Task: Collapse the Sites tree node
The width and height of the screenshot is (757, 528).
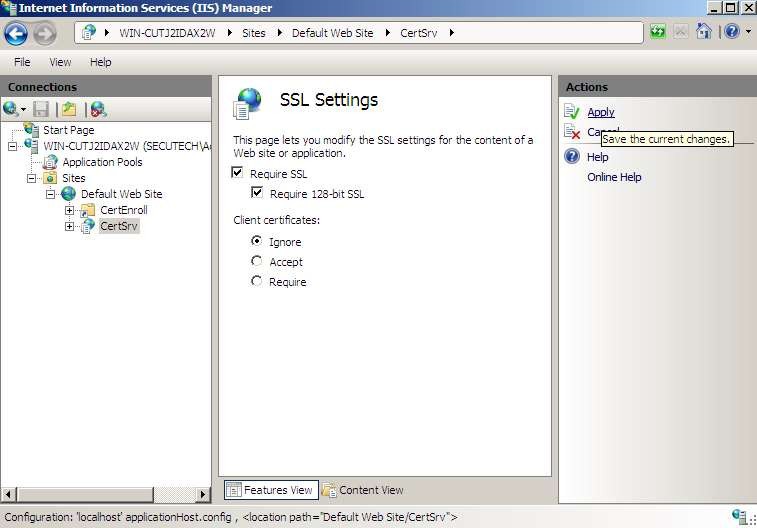Action: (x=31, y=179)
